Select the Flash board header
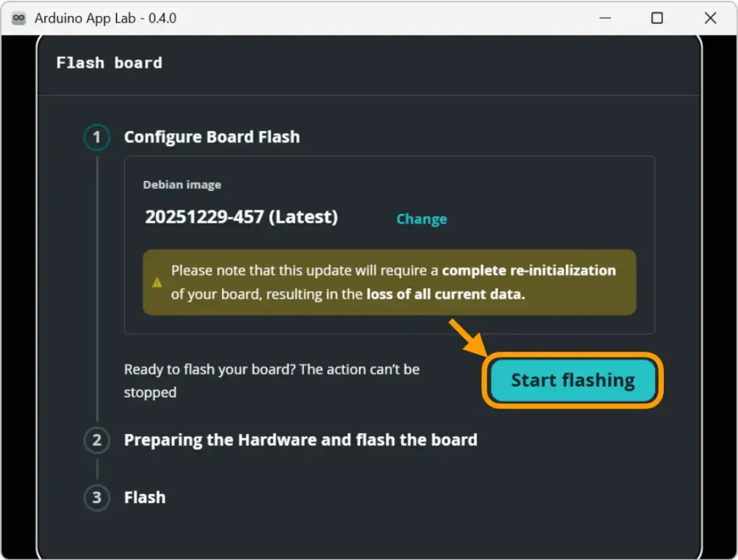 (108, 63)
